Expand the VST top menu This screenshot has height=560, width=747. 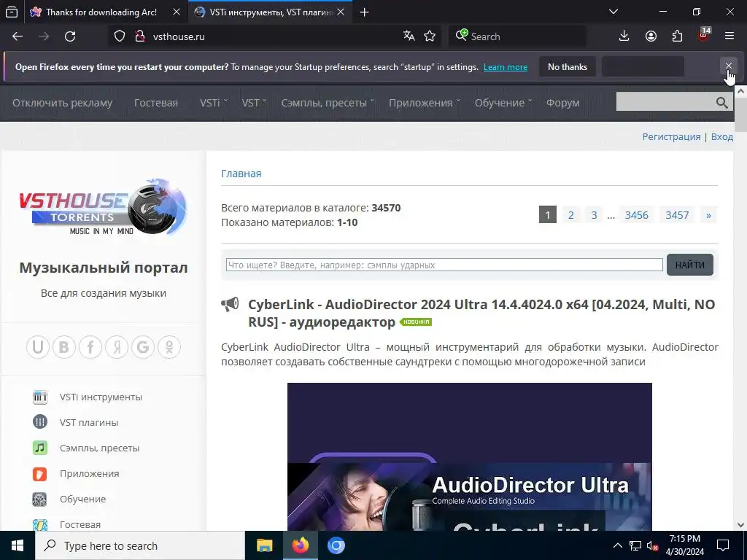click(253, 103)
